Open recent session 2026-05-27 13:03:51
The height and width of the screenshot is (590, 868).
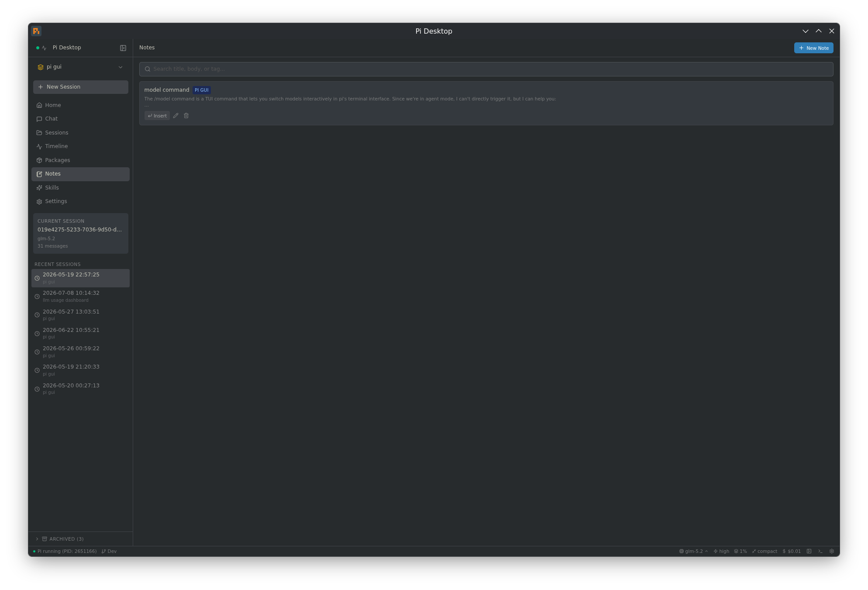click(80, 315)
